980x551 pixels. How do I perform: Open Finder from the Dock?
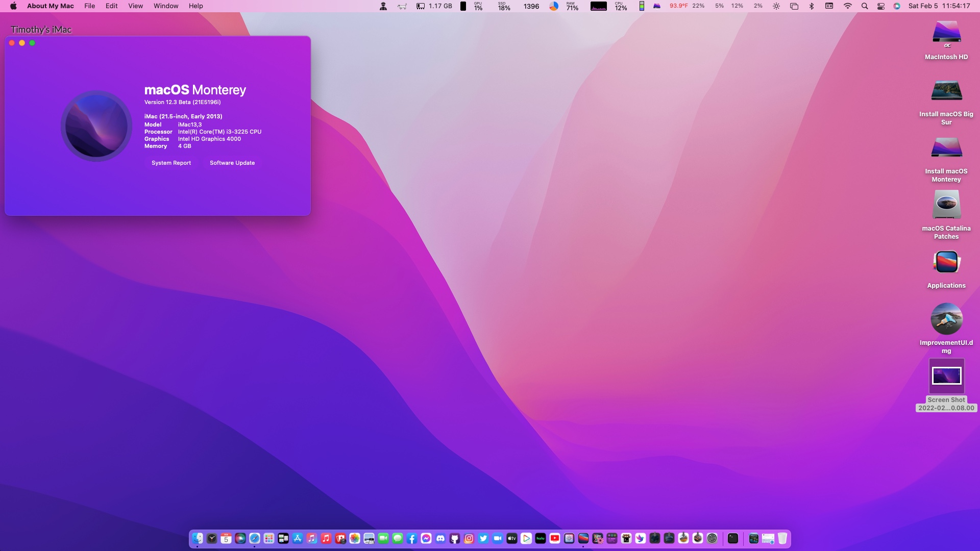click(x=198, y=538)
